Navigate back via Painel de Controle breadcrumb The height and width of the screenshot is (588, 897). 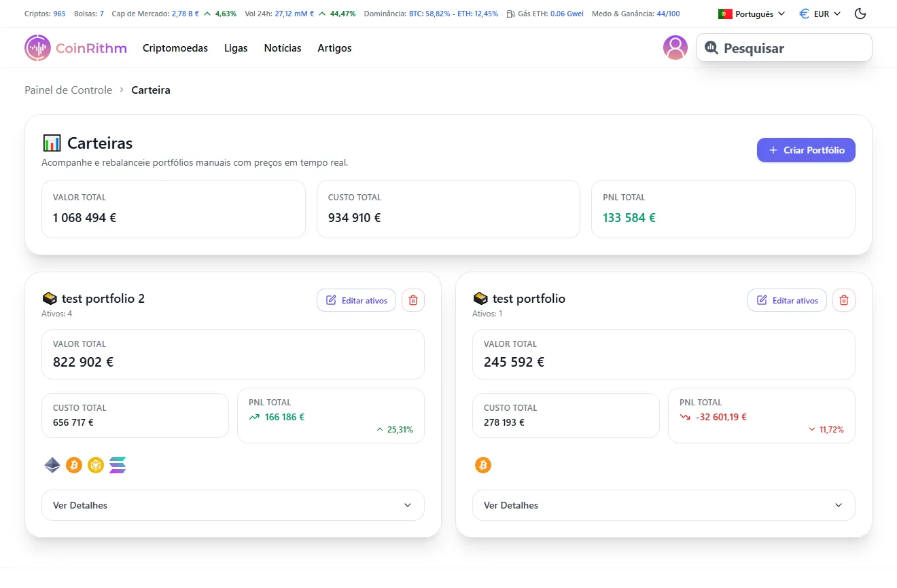click(x=68, y=89)
